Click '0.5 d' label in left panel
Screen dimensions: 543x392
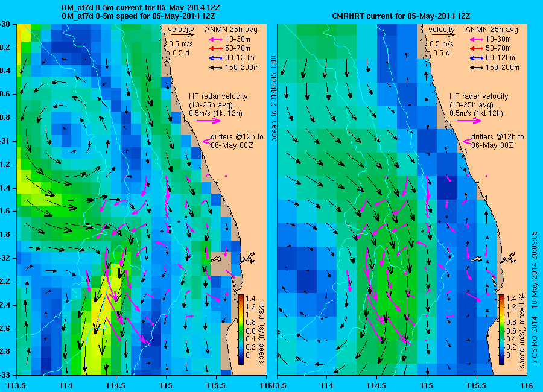coord(180,53)
